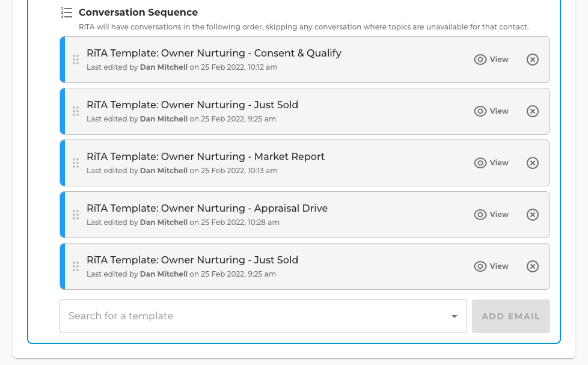Click 'Last edited' line showing 10:12 am
The height and width of the screenshot is (365, 588).
(x=182, y=67)
